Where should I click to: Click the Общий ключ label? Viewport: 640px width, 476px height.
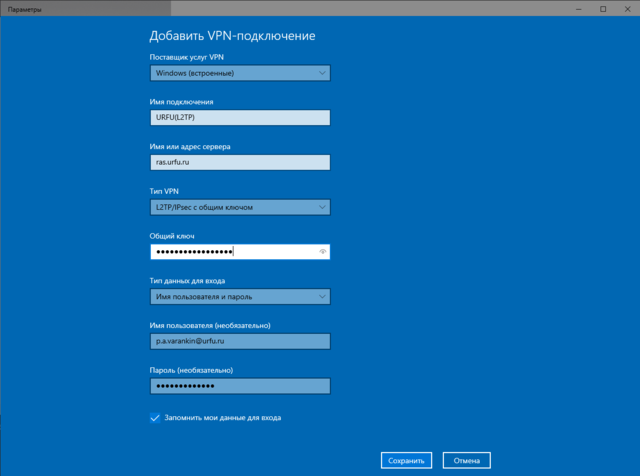click(172, 236)
